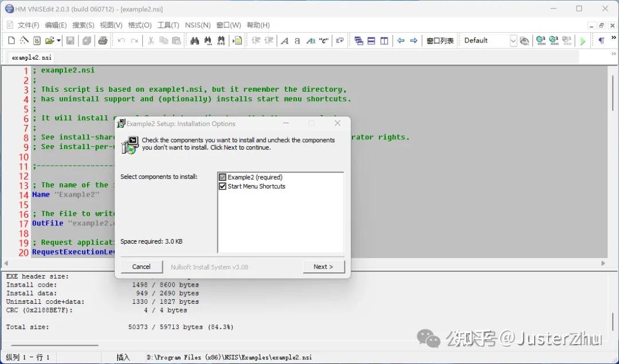Open the 帮助(H) menu
Image resolution: width=619 pixels, height=364 pixels.
pos(258,25)
